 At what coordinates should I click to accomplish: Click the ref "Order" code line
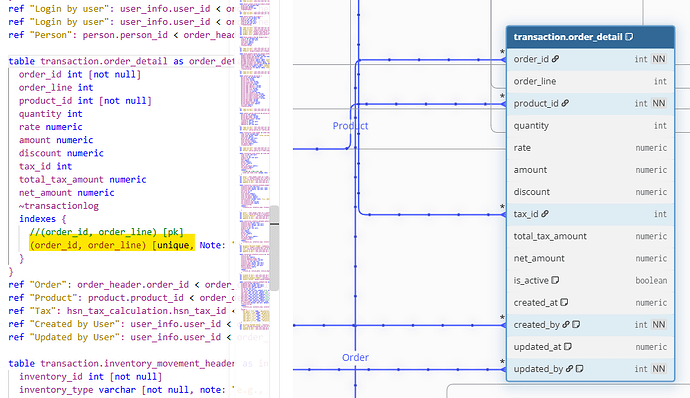click(x=121, y=285)
